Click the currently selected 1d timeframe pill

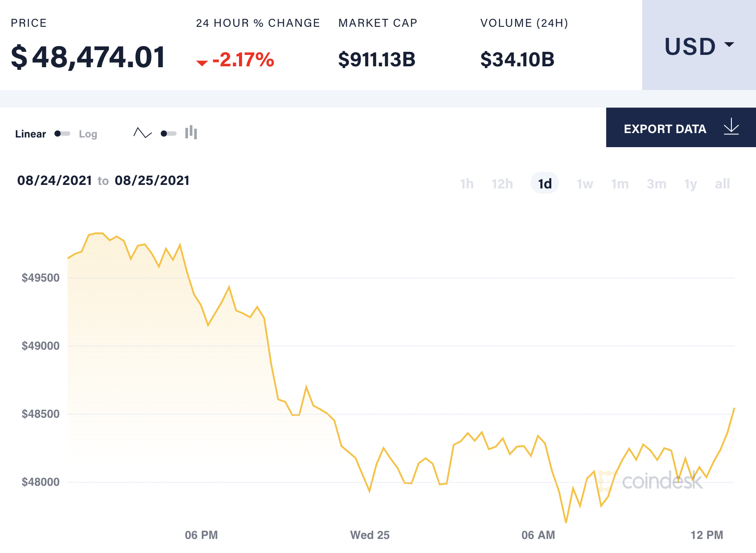pos(545,183)
